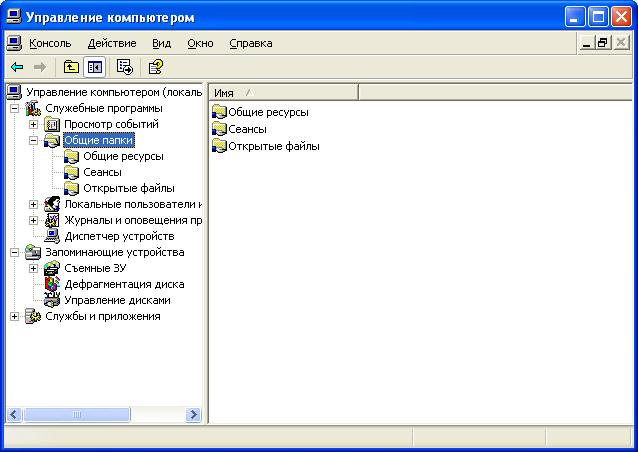Click the Forward arrow toolbar icon
This screenshot has width=638, height=452.
(39, 67)
